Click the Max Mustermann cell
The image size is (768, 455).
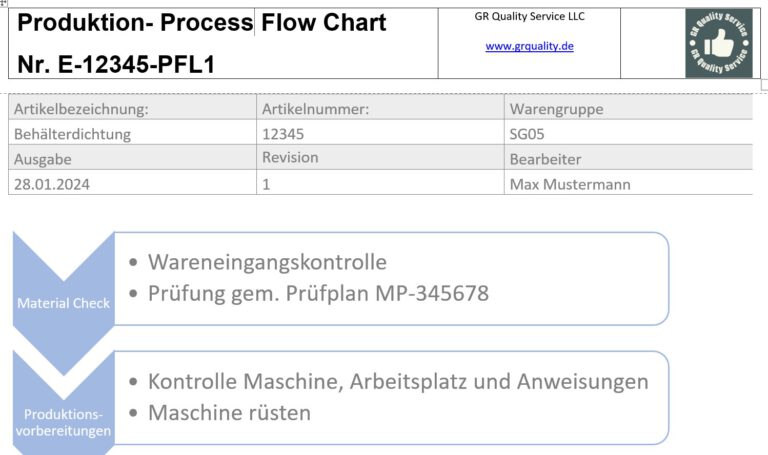(628, 184)
